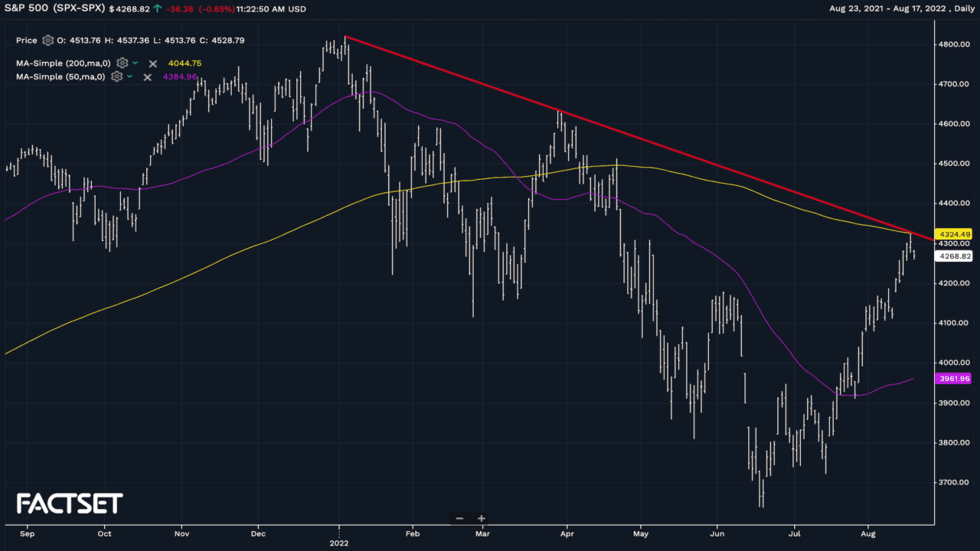980x551 pixels.
Task: Expand the MA-Simple 200 dropdown chevron
Action: [136, 63]
